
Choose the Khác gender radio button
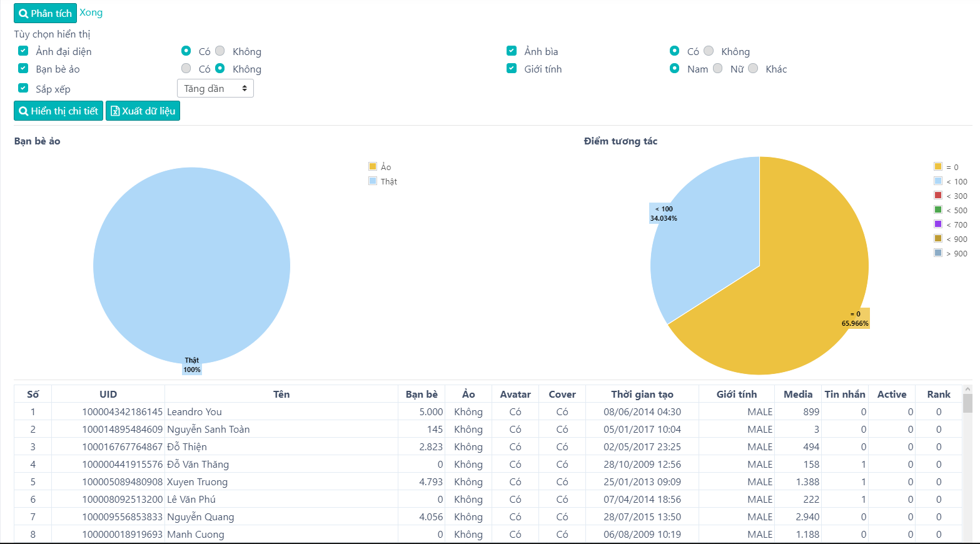coord(753,68)
